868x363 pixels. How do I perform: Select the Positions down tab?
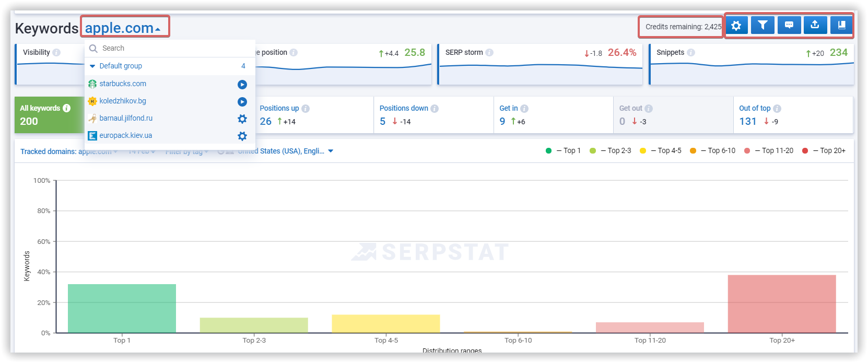(434, 115)
